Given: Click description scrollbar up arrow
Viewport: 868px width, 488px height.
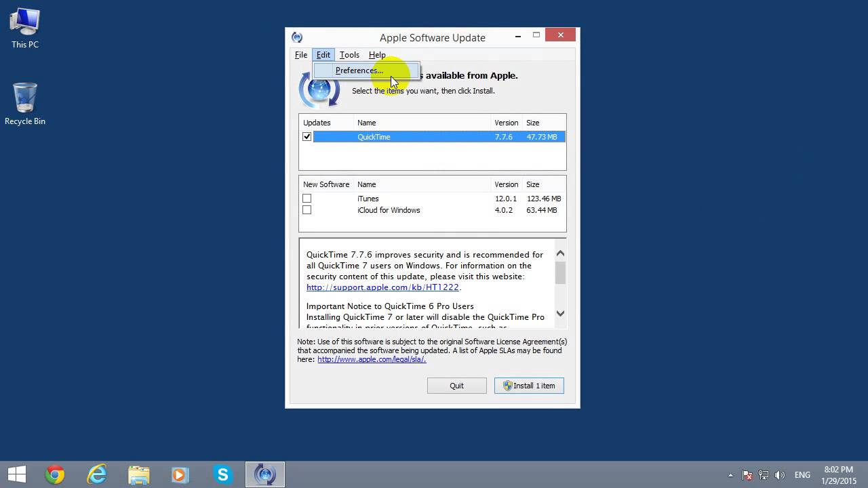Looking at the screenshot, I should 560,253.
